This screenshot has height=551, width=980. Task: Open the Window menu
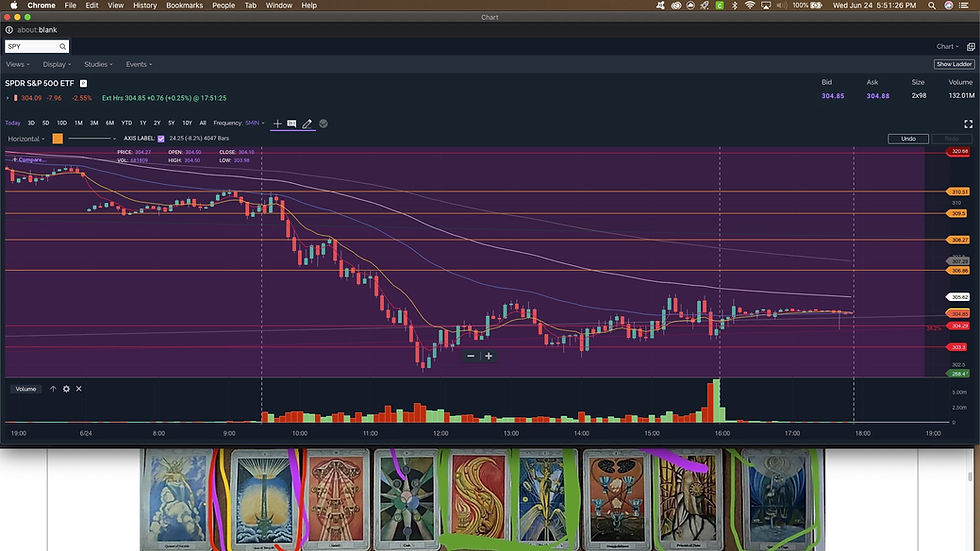tap(279, 5)
